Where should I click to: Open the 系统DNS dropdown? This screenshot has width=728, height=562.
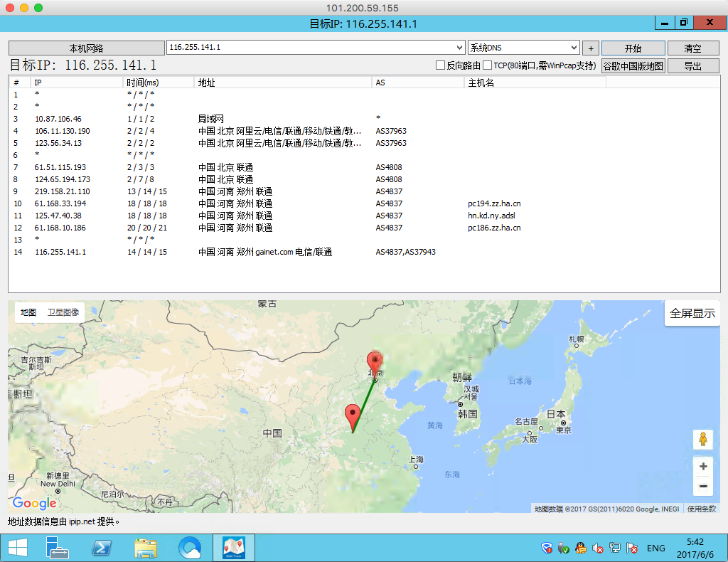(x=574, y=48)
